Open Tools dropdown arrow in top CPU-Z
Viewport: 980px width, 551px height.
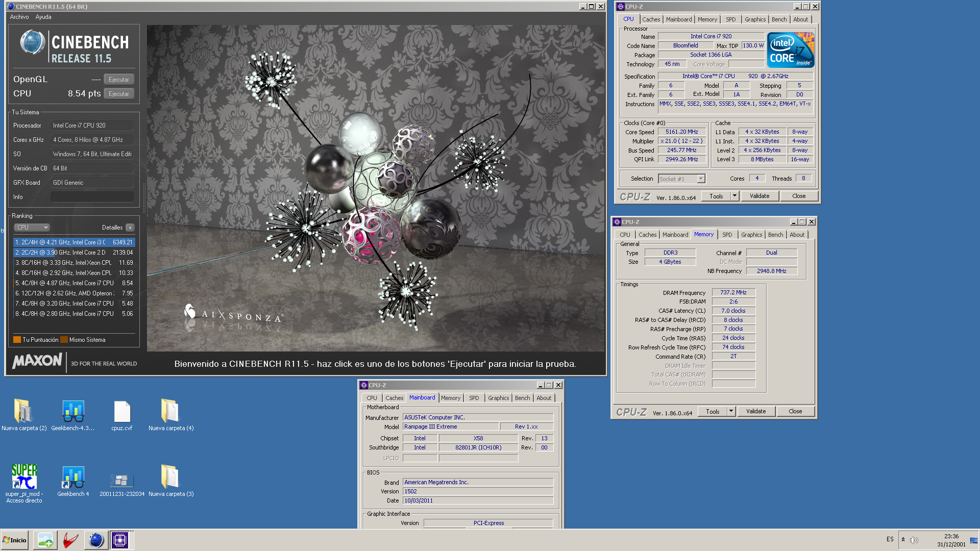pyautogui.click(x=735, y=196)
